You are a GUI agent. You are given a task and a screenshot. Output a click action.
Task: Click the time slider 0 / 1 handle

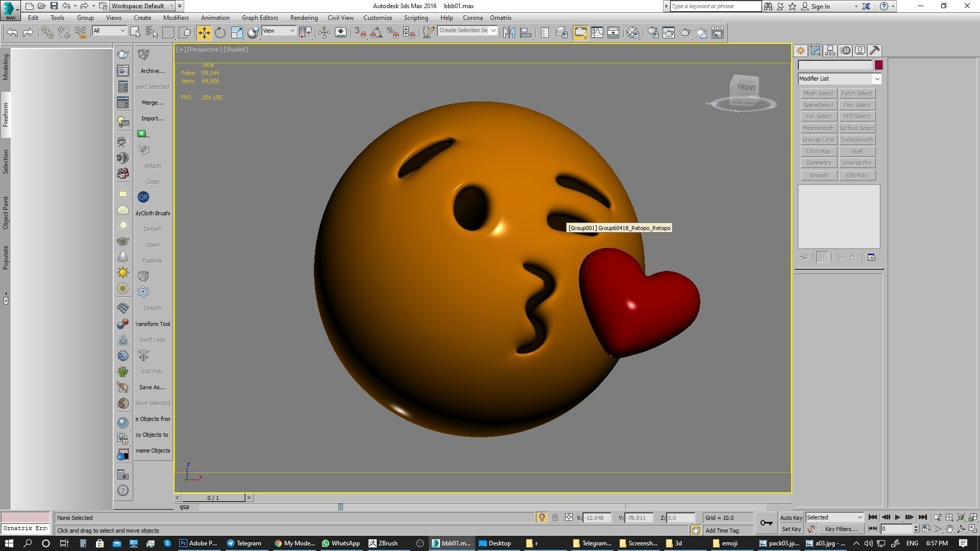tap(213, 498)
